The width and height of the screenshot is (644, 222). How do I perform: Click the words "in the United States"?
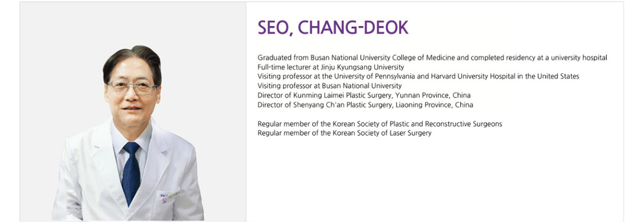tap(547, 76)
